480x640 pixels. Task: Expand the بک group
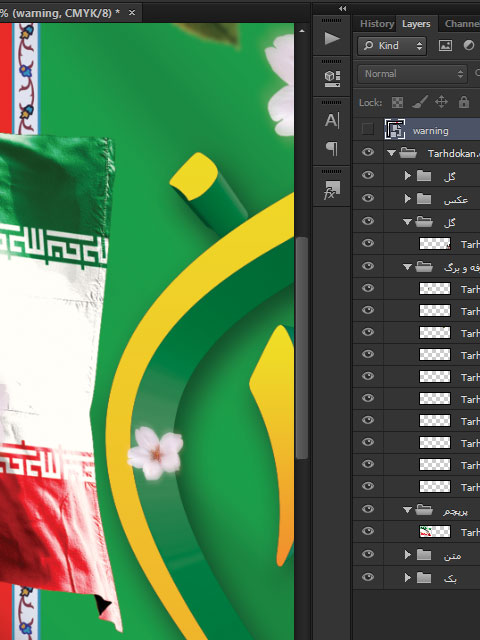(x=407, y=577)
